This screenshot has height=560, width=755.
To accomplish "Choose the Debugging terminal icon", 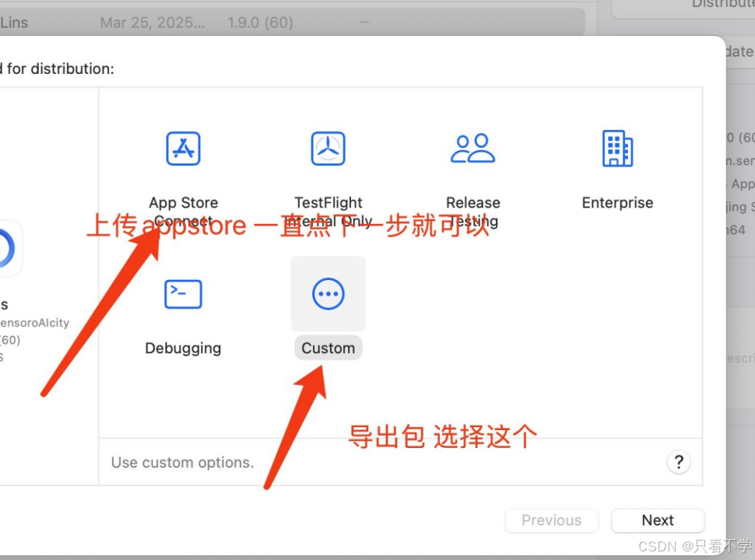I will (x=183, y=294).
